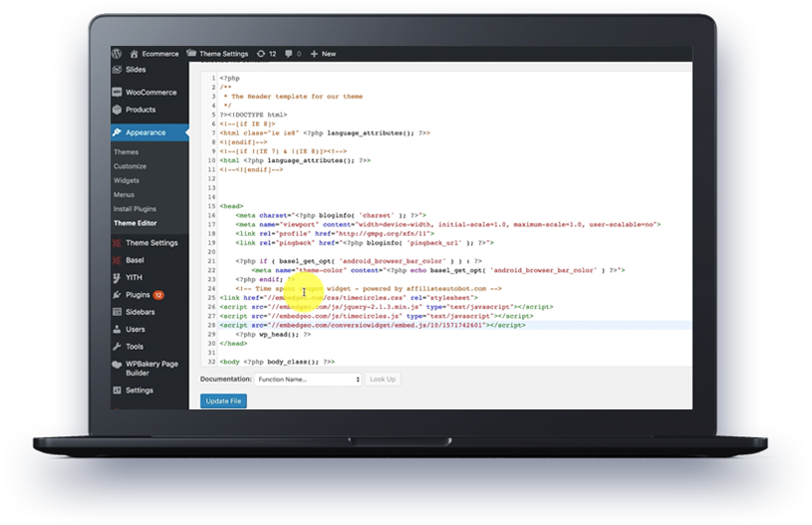This screenshot has width=812, height=525.
Task: Open the Products menu
Action: pyautogui.click(x=140, y=110)
